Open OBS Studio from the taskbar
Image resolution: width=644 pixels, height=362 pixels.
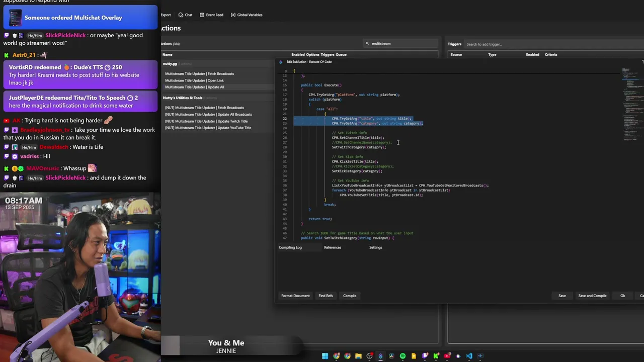click(369, 356)
